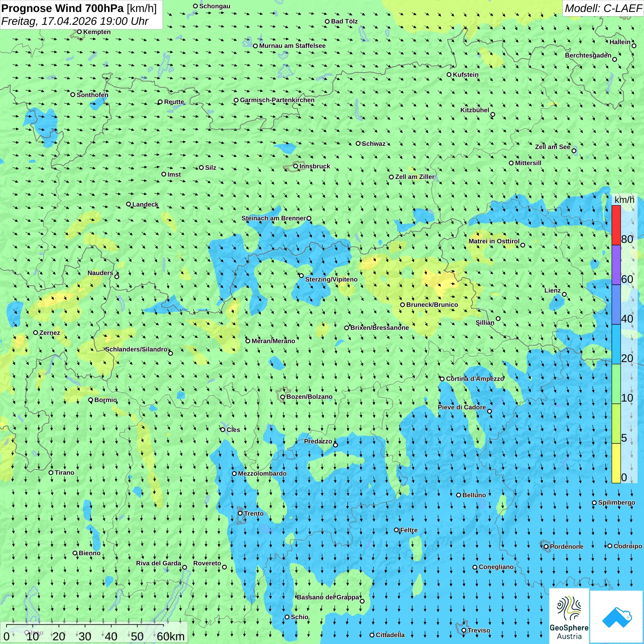Click the Conegliano label

click(x=496, y=567)
